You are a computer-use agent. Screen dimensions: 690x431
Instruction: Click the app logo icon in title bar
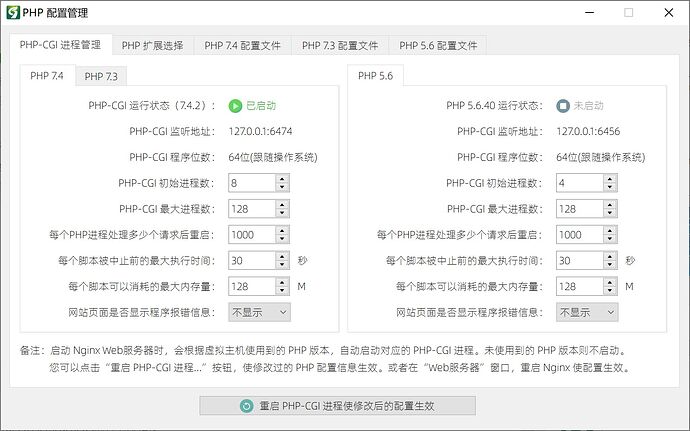click(x=13, y=12)
